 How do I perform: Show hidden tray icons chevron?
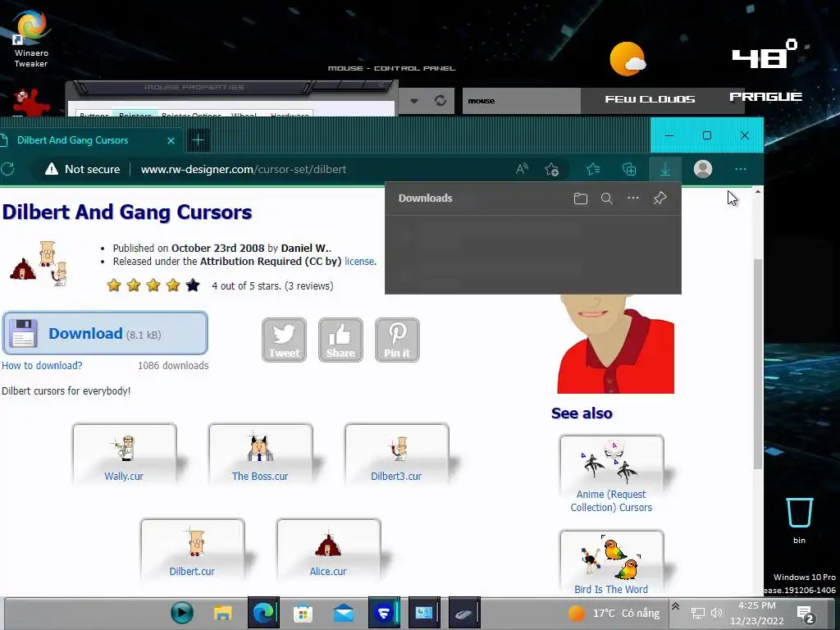click(x=676, y=606)
